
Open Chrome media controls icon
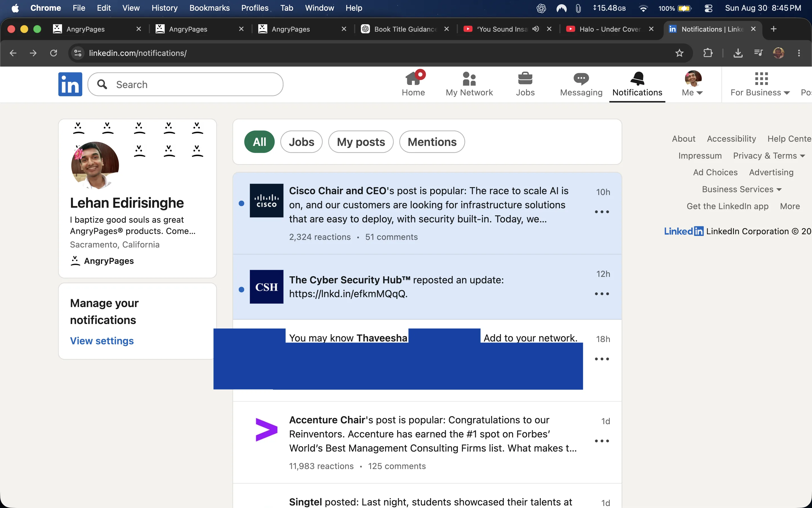(758, 53)
